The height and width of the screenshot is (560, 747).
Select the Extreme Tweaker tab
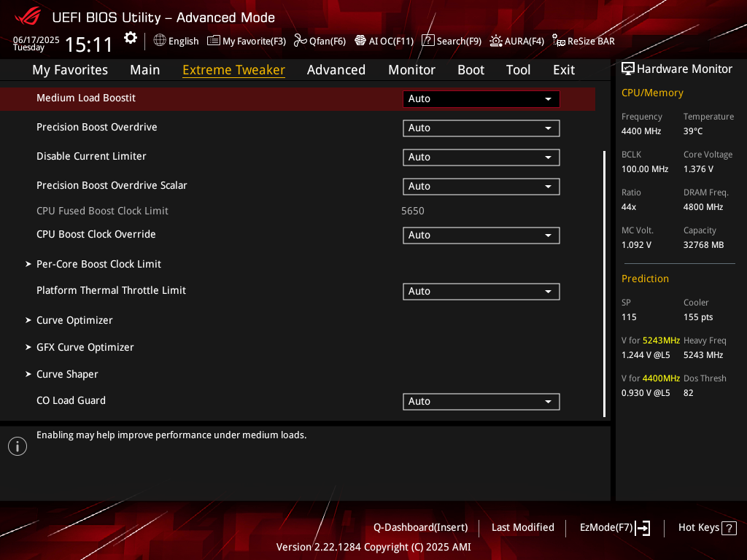234,70
